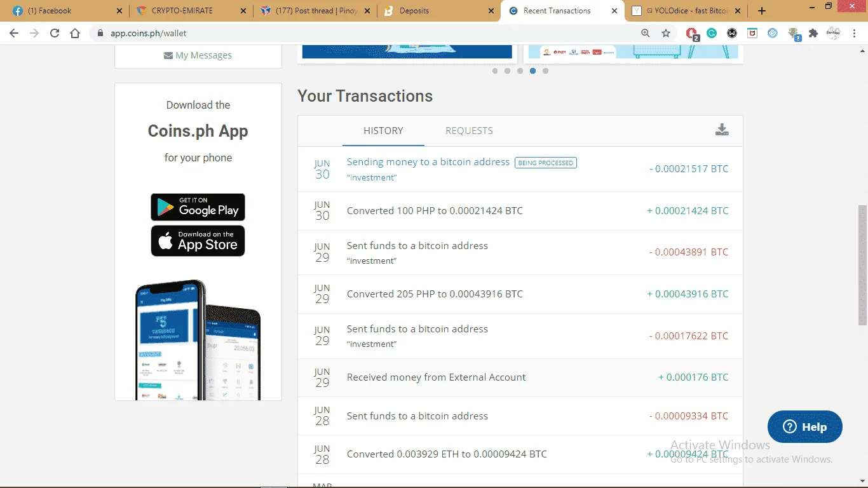Select the REQUESTS tab
The height and width of the screenshot is (488, 868).
pos(469,131)
